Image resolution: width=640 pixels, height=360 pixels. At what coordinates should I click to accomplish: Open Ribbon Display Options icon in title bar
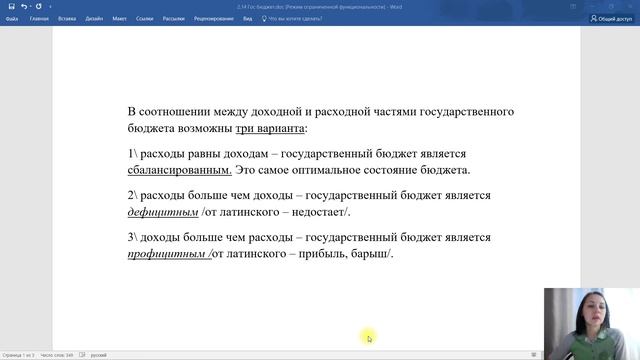pyautogui.click(x=573, y=7)
